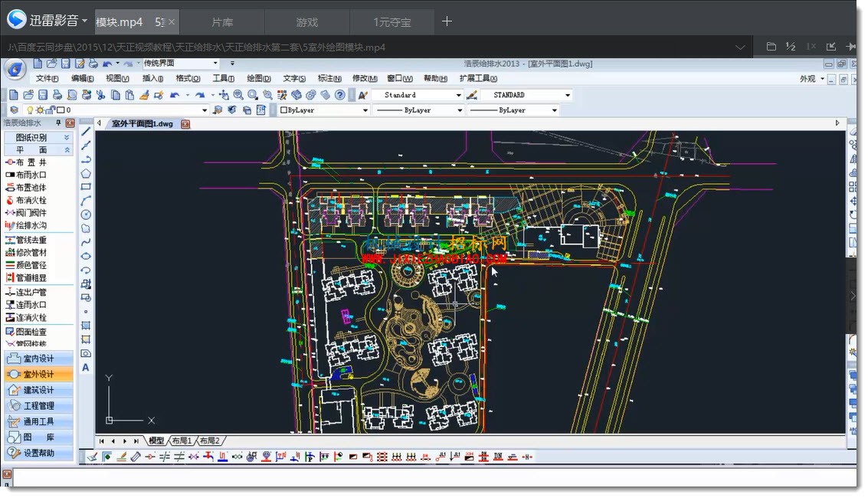Viewport: 868px width, 498px height.
Task: Open the 传统界面 workspace dropdown
Action: tap(215, 63)
